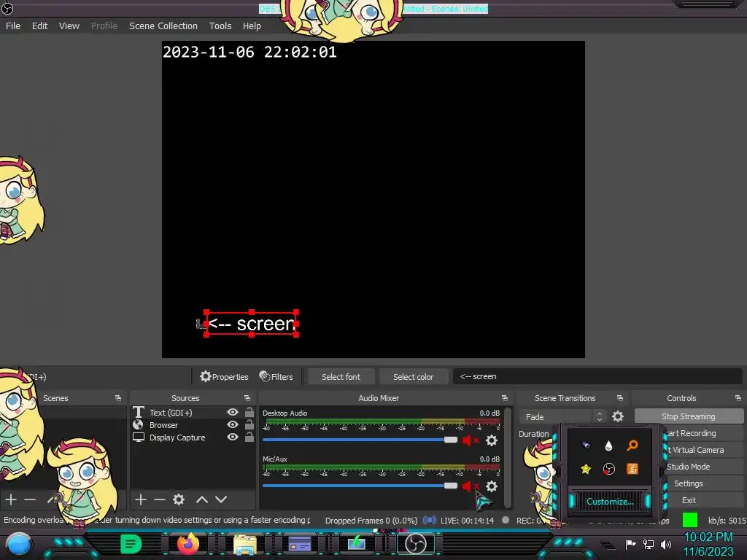Add a new source with the plus icon
Image resolution: width=747 pixels, height=560 pixels.
coord(141,499)
